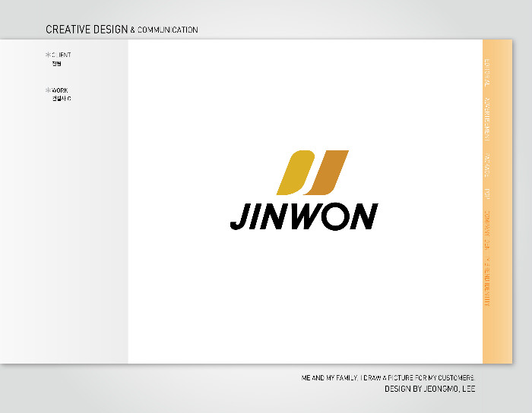Click the CLIENT label

pos(62,55)
